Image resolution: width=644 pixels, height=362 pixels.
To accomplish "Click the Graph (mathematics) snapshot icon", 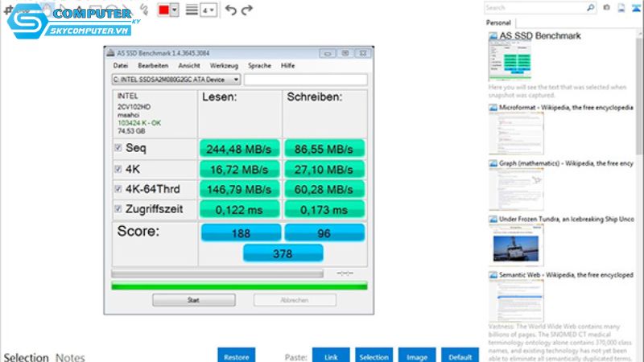I will 493,163.
